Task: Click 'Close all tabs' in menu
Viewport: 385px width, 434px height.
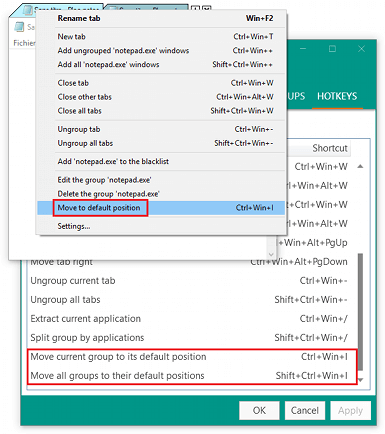Action: [x=161, y=111]
